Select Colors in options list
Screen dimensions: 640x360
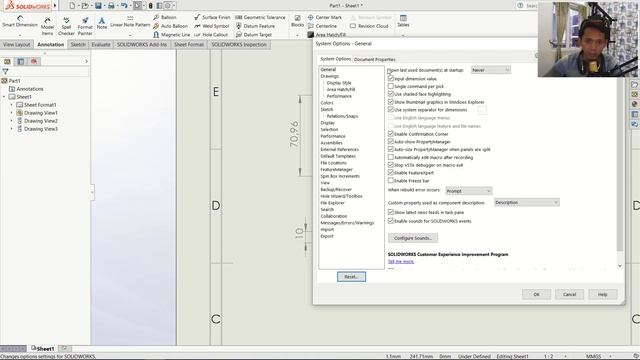pos(327,103)
